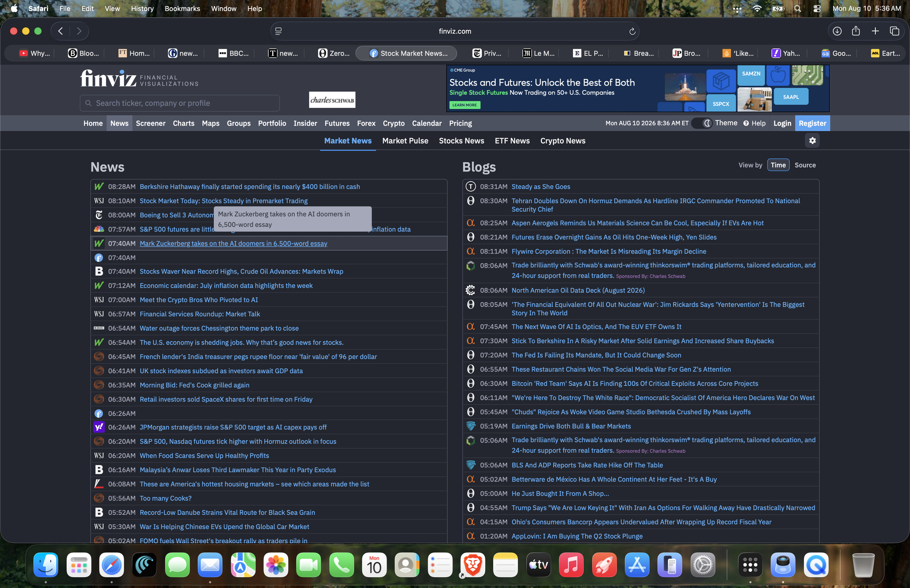910x588 pixels.
Task: Switch to Stocks News tab
Action: pyautogui.click(x=461, y=141)
